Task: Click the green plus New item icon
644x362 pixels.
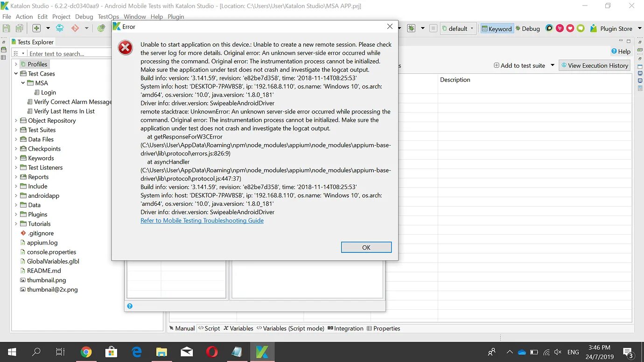Action: [x=36, y=28]
